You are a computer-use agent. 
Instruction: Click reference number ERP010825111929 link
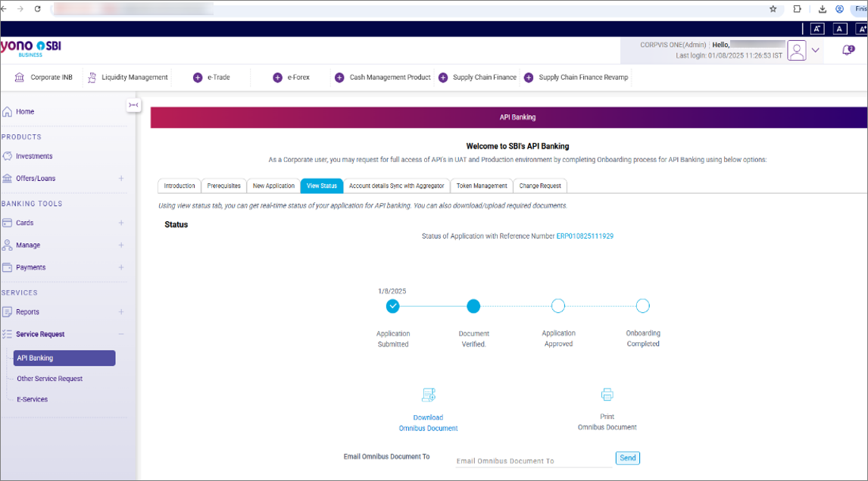coord(585,236)
